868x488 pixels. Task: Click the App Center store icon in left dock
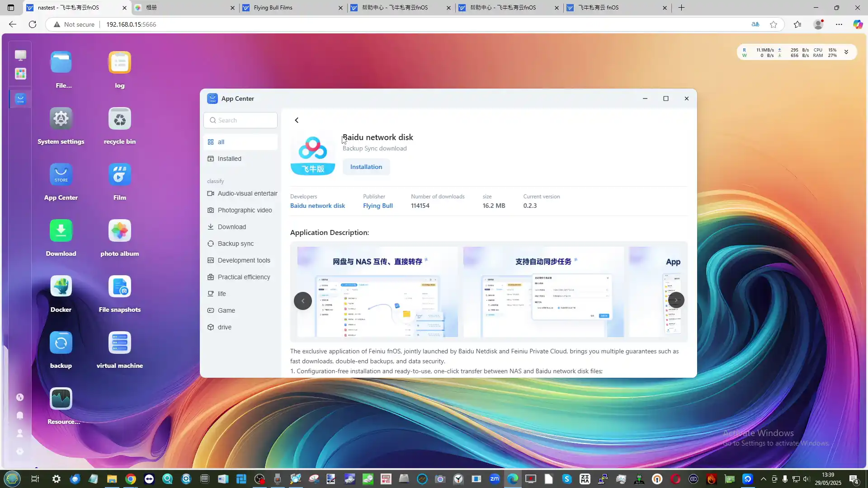(x=20, y=99)
